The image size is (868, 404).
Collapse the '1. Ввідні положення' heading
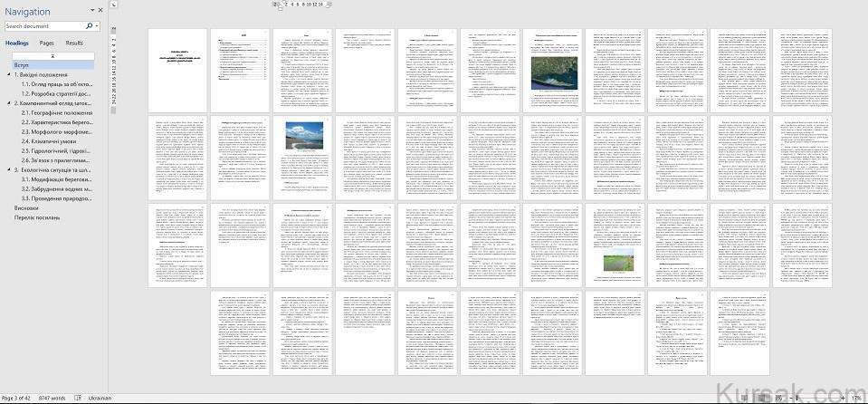pyautogui.click(x=8, y=74)
